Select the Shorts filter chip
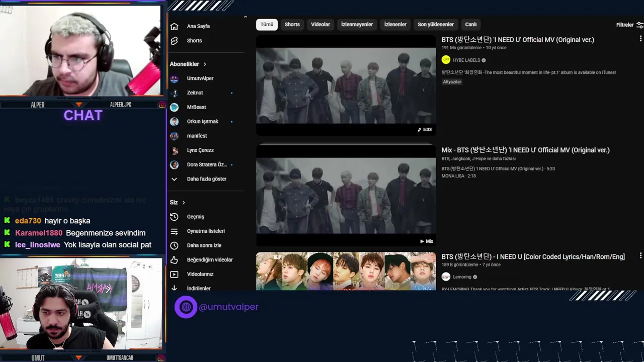Viewport: 644px width, 362px height. click(292, 25)
